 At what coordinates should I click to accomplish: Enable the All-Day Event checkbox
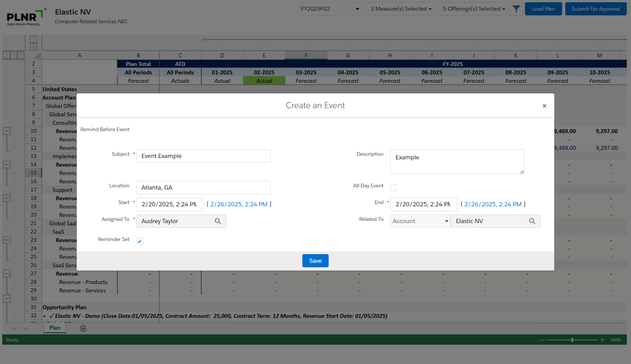pos(393,188)
